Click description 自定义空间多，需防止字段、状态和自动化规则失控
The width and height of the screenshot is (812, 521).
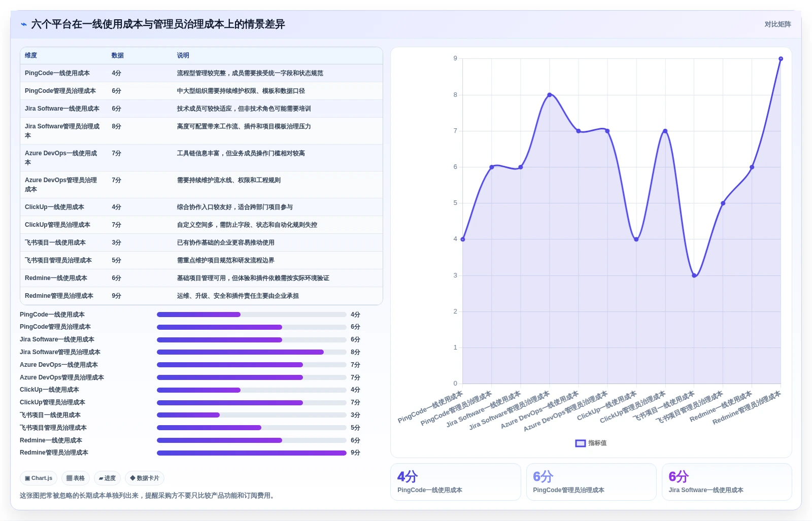(x=247, y=225)
